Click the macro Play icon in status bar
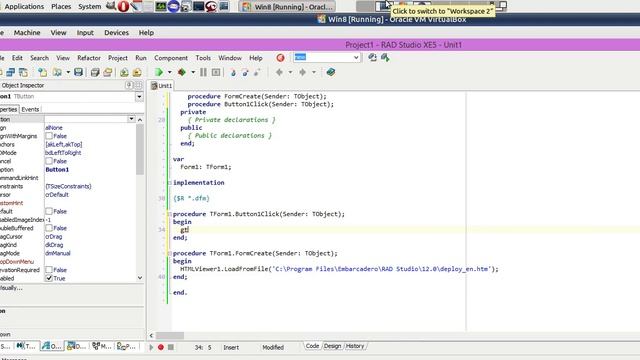 click(151, 347)
